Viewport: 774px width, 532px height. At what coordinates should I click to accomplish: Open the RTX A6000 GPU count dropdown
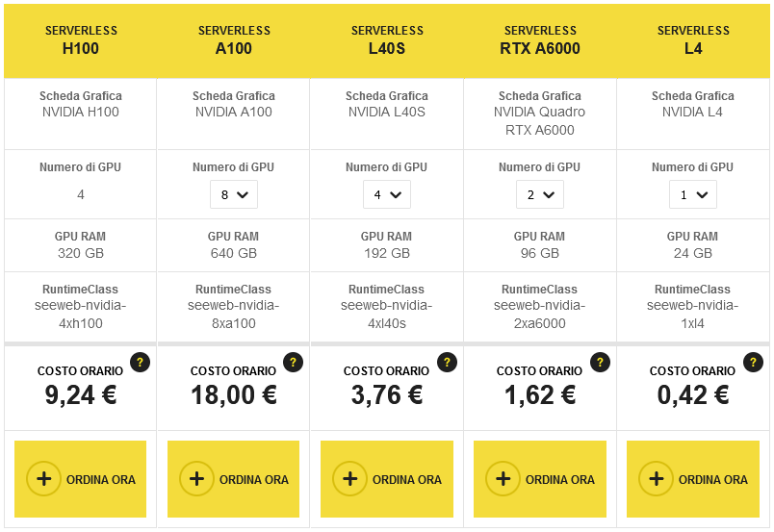click(x=540, y=194)
